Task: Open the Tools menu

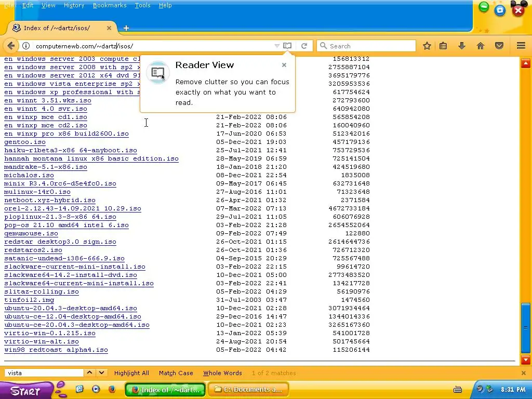Action: click(142, 5)
